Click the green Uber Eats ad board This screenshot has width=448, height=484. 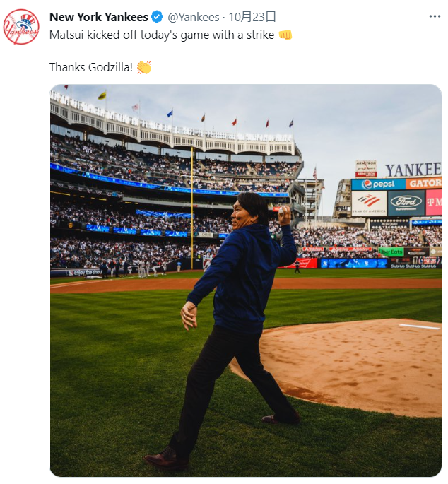pos(391,252)
